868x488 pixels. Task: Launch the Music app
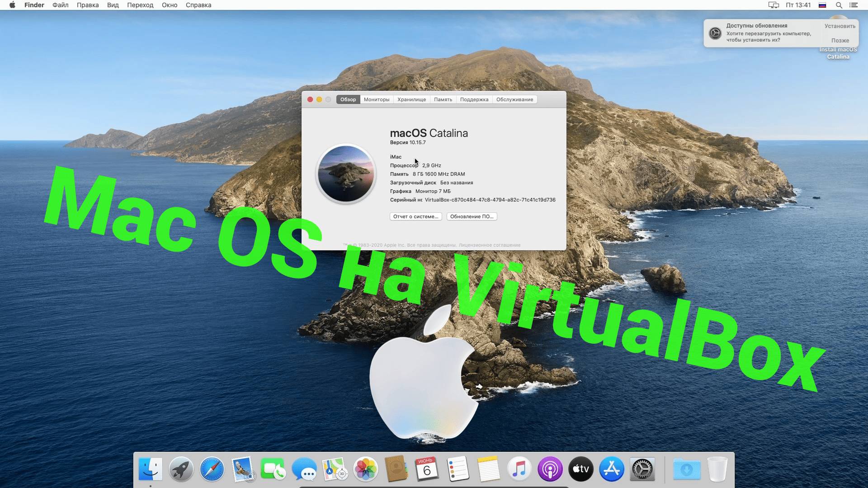pos(519,469)
